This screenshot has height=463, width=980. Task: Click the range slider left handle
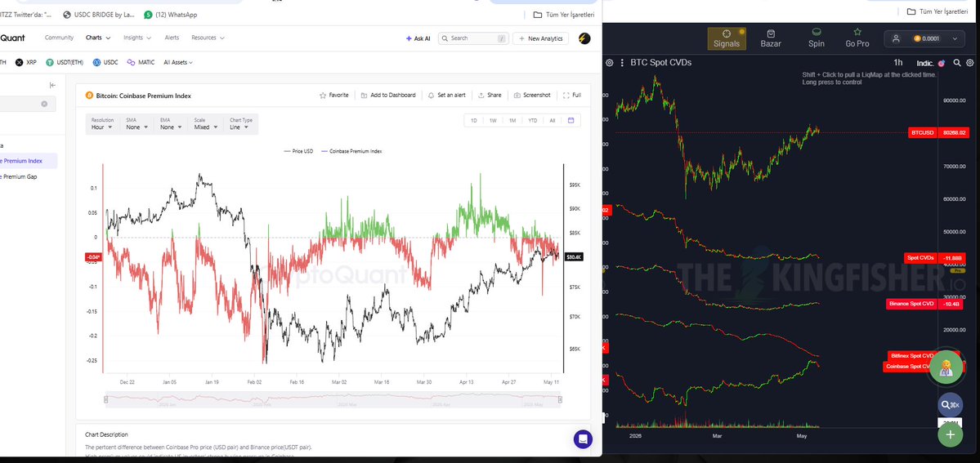(106, 399)
